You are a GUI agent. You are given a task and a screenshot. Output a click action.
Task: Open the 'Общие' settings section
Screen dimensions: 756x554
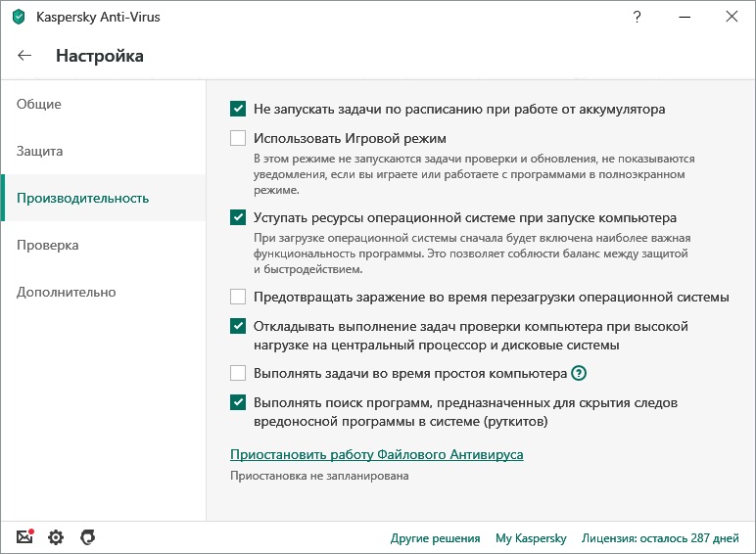coord(104,104)
